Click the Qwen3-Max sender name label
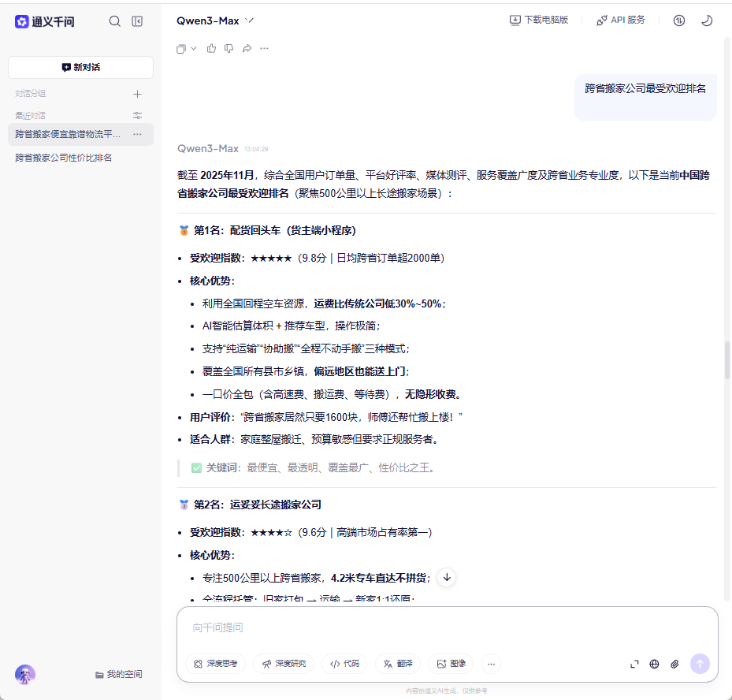Screen dimensions: 732x700 (x=208, y=148)
